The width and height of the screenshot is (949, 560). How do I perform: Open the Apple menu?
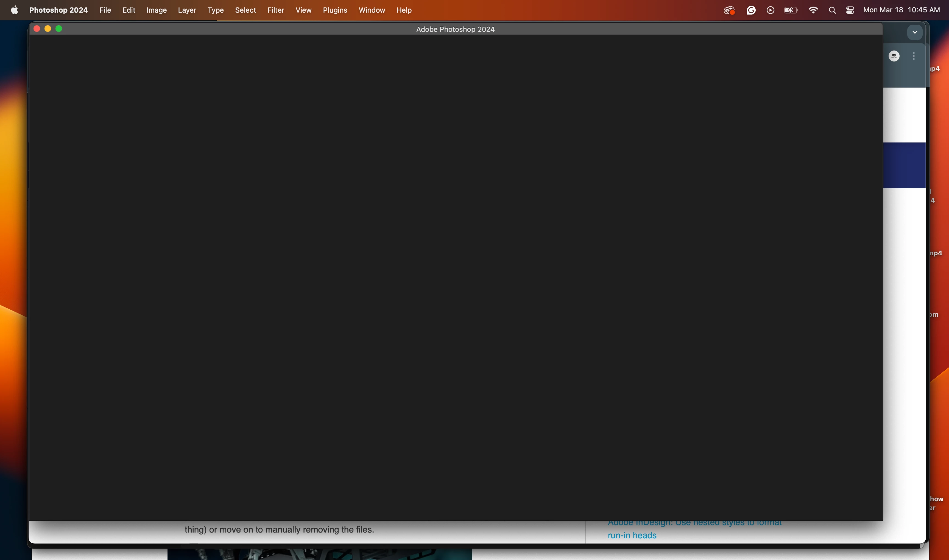pyautogui.click(x=14, y=10)
